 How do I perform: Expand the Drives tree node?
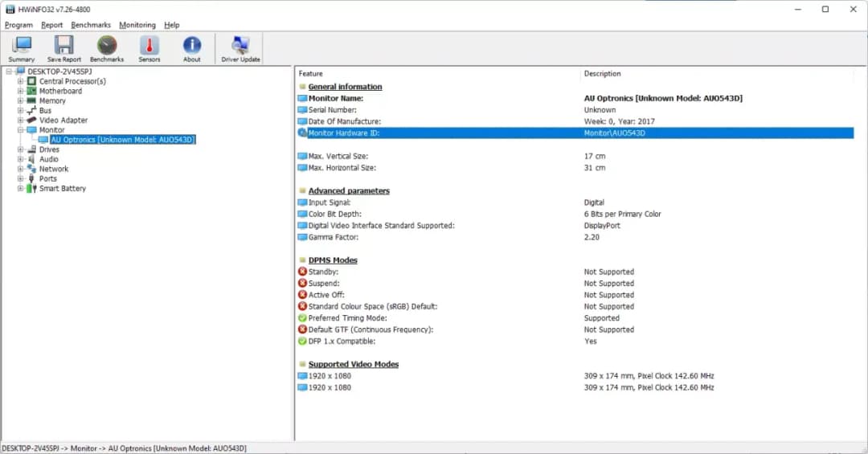click(x=21, y=149)
